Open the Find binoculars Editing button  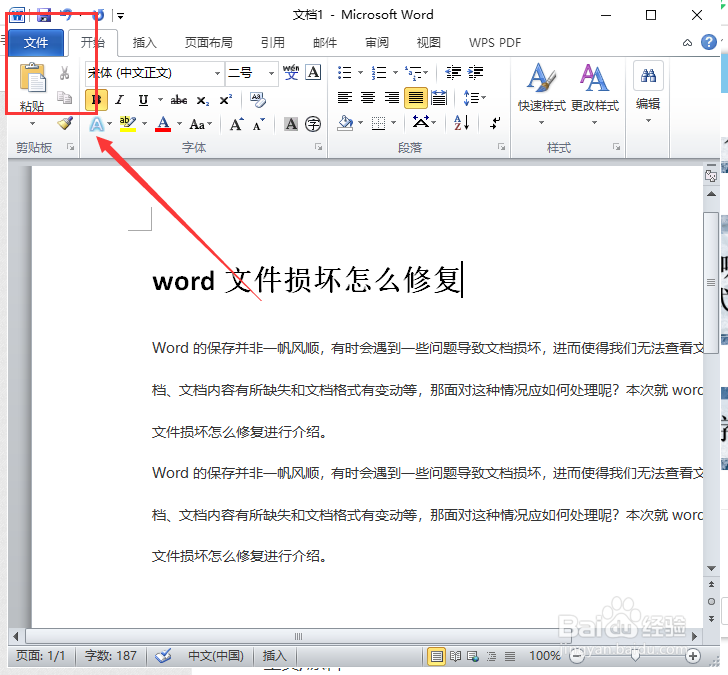coord(648,76)
